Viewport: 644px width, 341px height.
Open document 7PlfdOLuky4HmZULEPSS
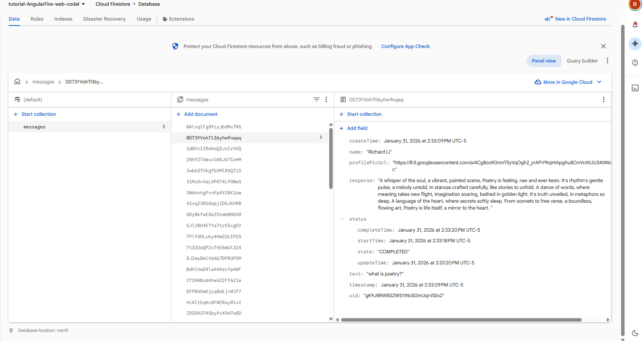(214, 237)
